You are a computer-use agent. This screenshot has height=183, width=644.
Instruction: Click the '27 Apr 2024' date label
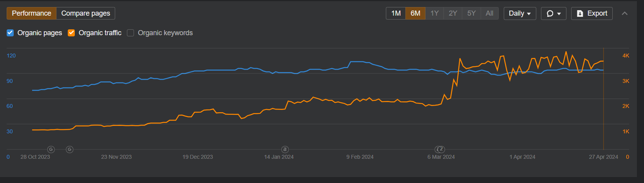(603, 157)
